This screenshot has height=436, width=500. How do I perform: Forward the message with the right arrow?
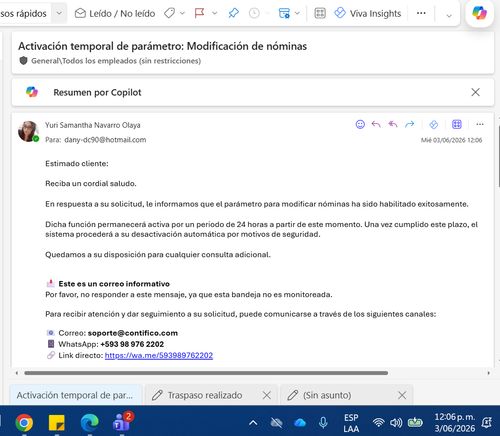click(x=409, y=124)
